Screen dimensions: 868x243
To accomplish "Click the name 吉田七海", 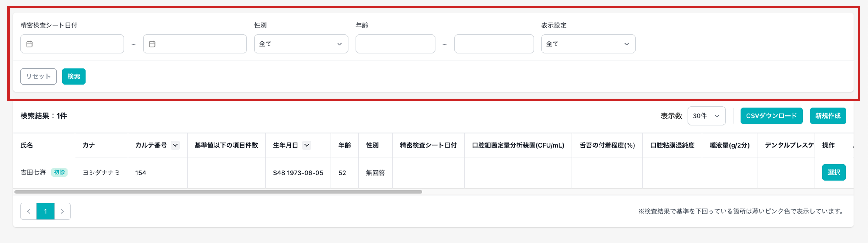I will (33, 172).
